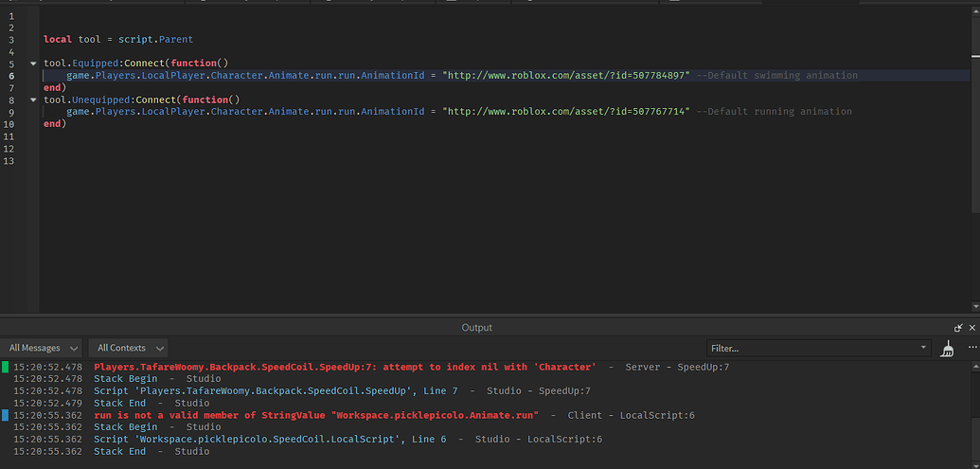
Task: Click the asset URL ending in id=507767714
Action: click(x=566, y=112)
